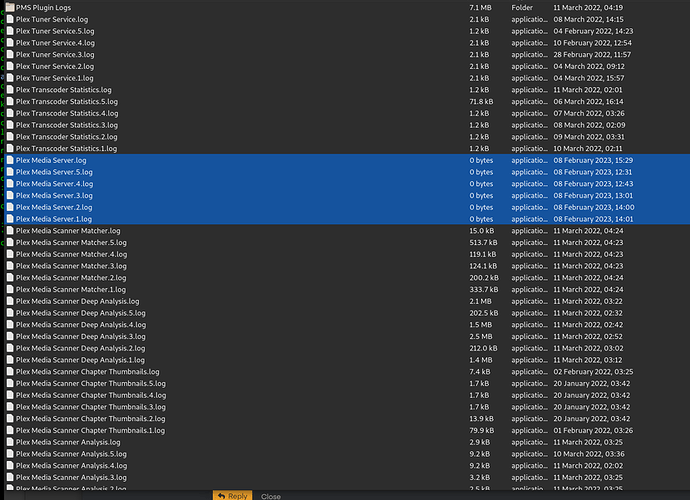
Task: Click the 13.9 kB size value
Action: (481, 419)
